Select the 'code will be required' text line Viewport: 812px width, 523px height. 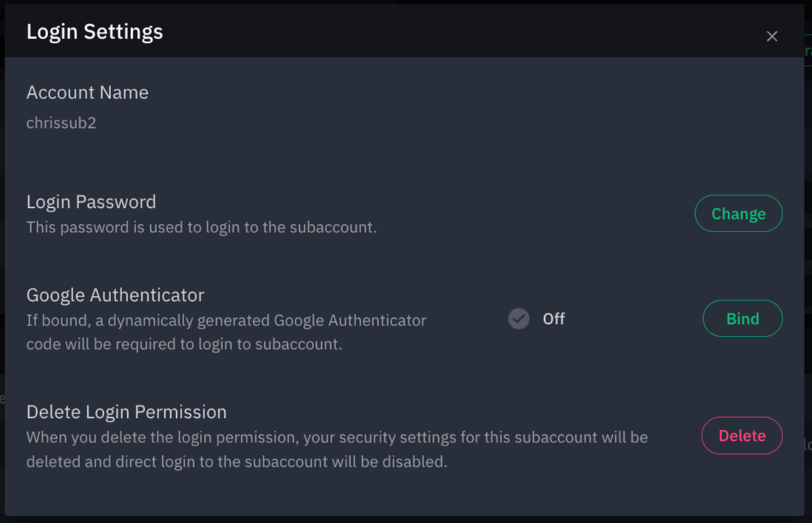click(x=184, y=344)
